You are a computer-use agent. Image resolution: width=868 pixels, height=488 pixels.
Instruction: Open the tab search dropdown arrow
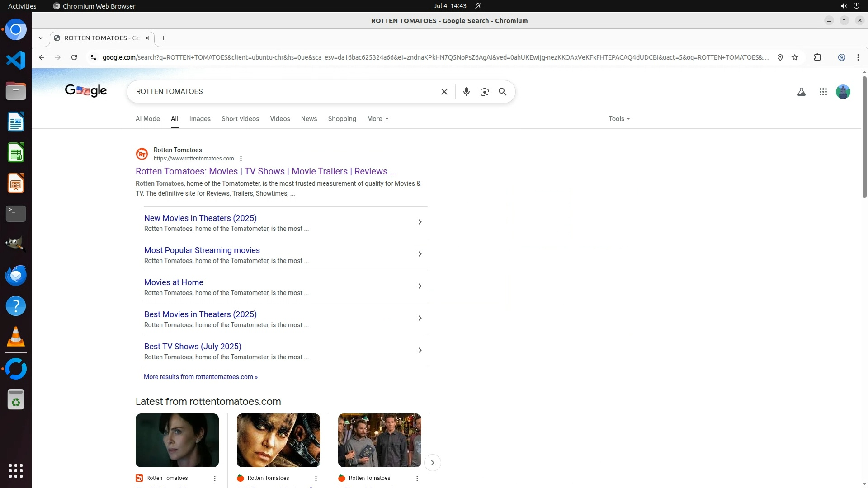click(x=41, y=38)
